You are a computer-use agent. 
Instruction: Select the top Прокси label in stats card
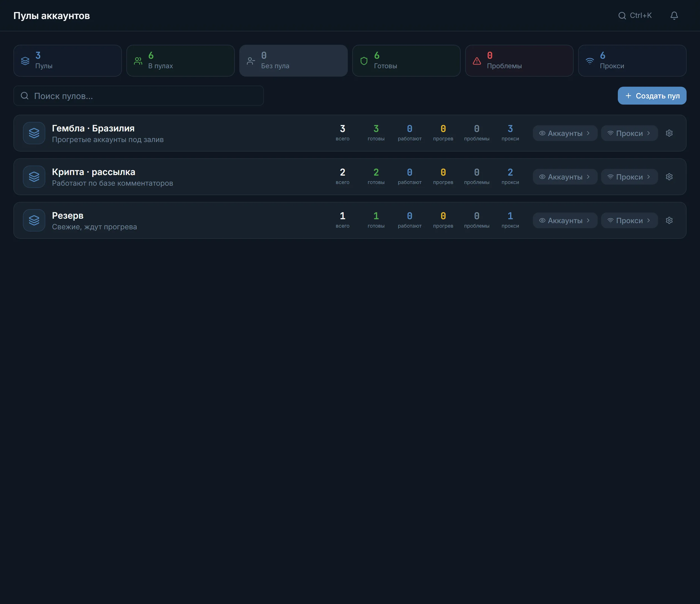(x=612, y=66)
